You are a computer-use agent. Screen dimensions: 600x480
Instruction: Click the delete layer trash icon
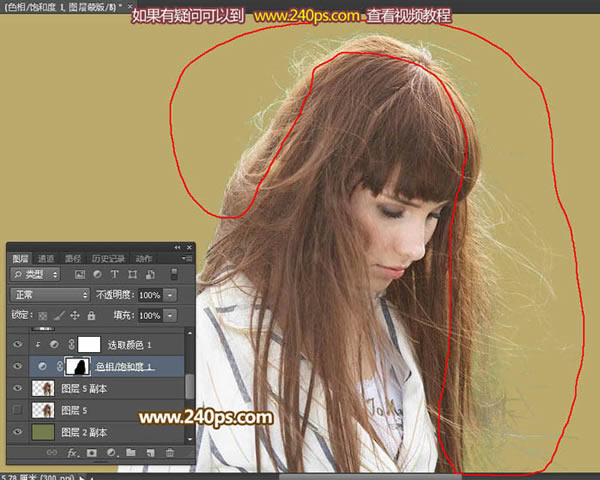[x=168, y=453]
